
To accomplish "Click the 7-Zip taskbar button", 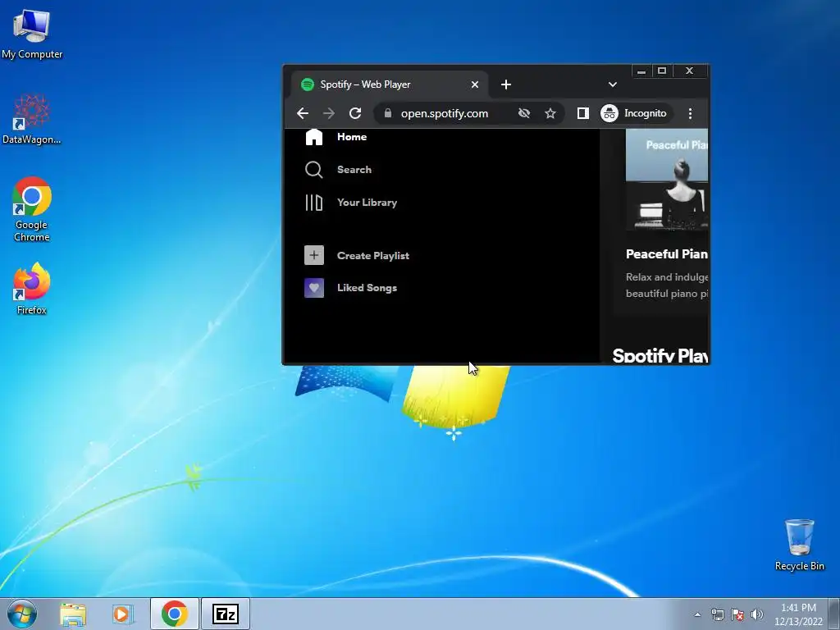I will 225,614.
